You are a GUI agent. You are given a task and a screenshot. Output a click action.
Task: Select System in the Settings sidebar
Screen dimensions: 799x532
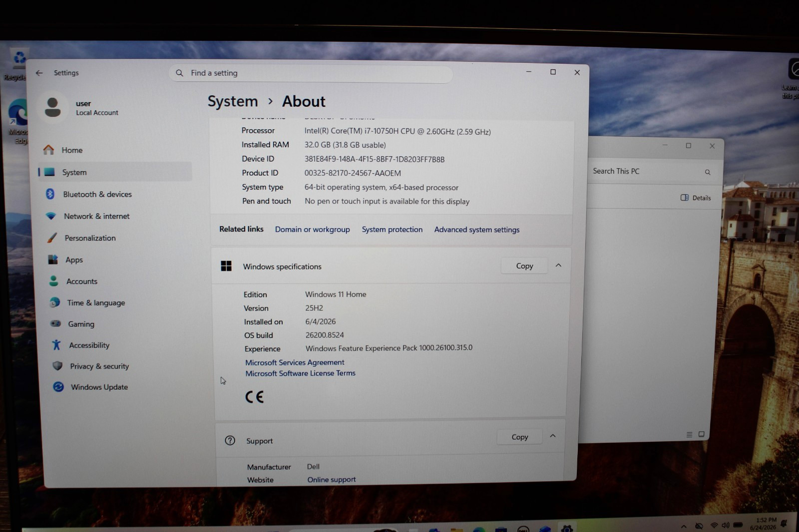(x=115, y=172)
